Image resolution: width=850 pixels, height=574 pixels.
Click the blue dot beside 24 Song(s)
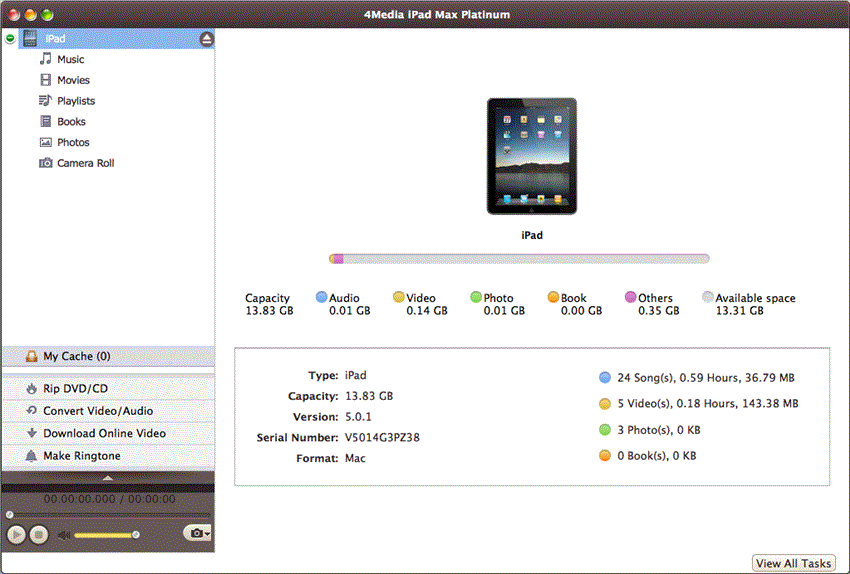[605, 378]
